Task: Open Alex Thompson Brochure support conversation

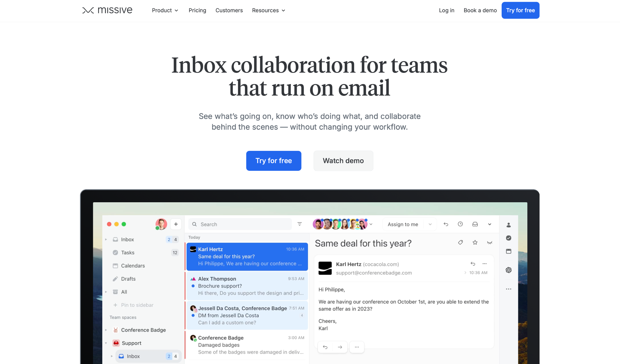Action: click(247, 286)
